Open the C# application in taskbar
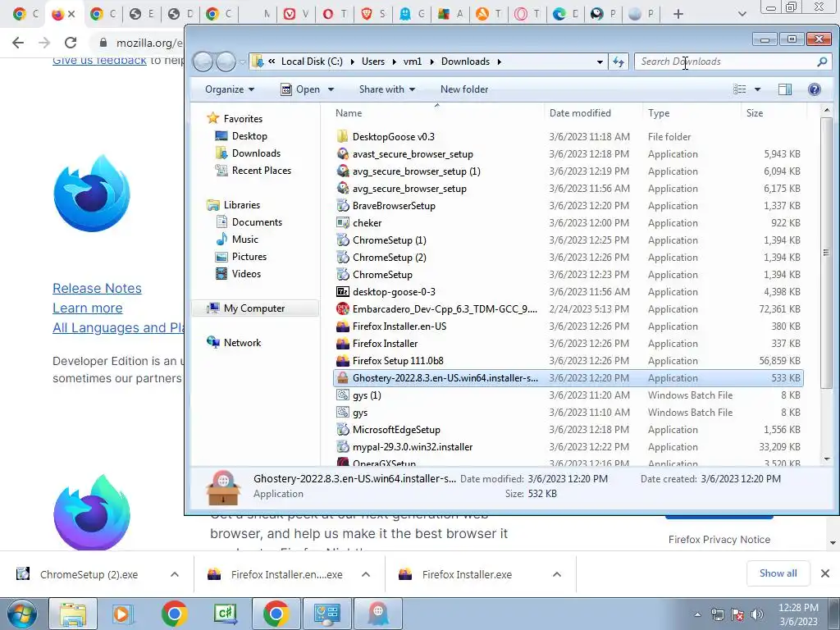The width and height of the screenshot is (840, 630). pos(225,614)
